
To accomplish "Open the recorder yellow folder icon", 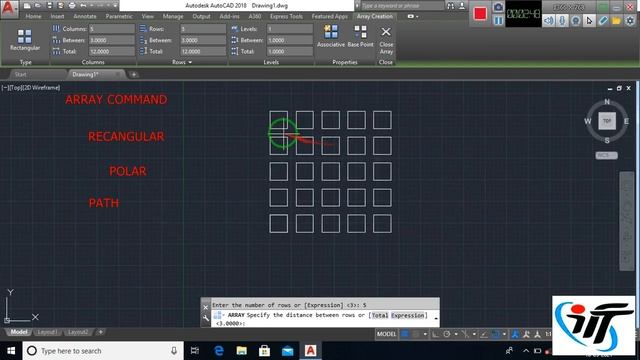I will 616,20.
